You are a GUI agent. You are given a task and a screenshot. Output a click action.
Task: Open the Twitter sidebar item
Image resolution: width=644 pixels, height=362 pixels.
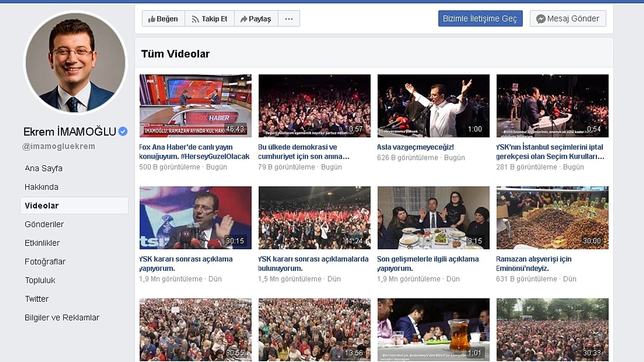(x=36, y=299)
